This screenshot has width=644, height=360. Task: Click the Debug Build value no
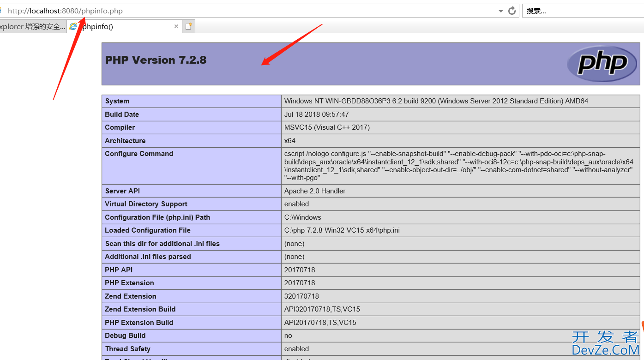tap(288, 336)
